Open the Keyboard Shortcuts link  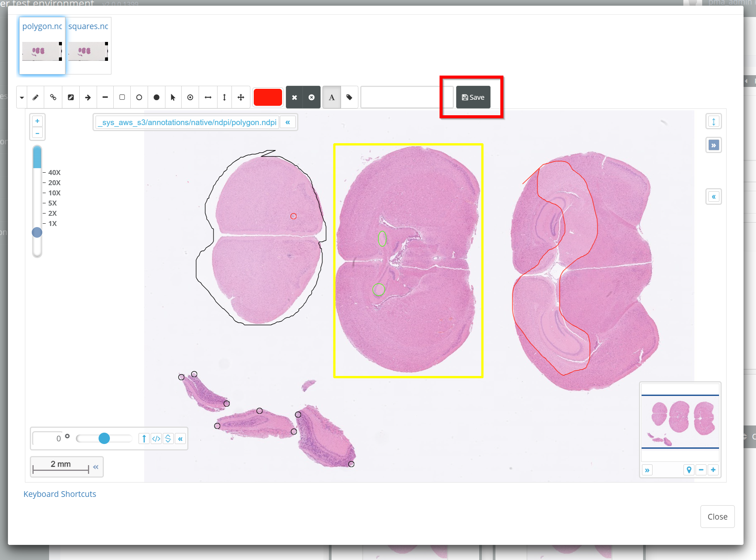[x=60, y=494]
